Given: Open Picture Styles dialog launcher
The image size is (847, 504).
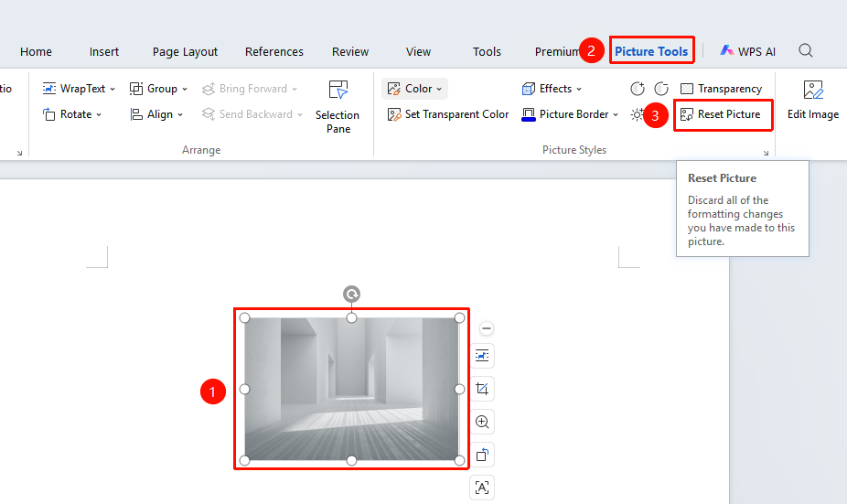Looking at the screenshot, I should coord(766,154).
